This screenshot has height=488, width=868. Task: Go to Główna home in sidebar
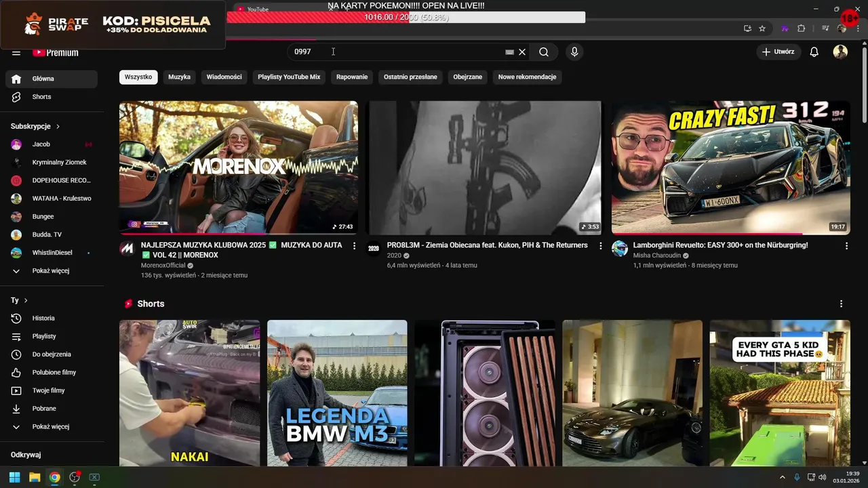point(52,79)
